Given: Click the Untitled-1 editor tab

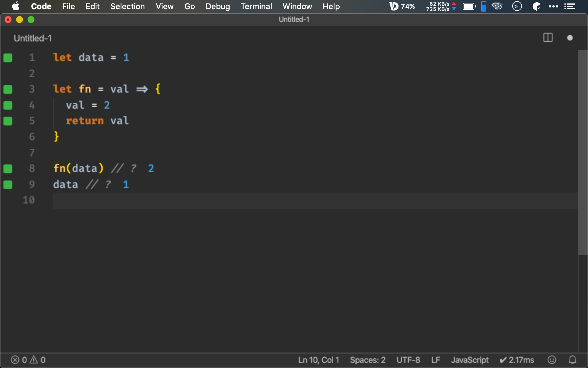Looking at the screenshot, I should 33,38.
